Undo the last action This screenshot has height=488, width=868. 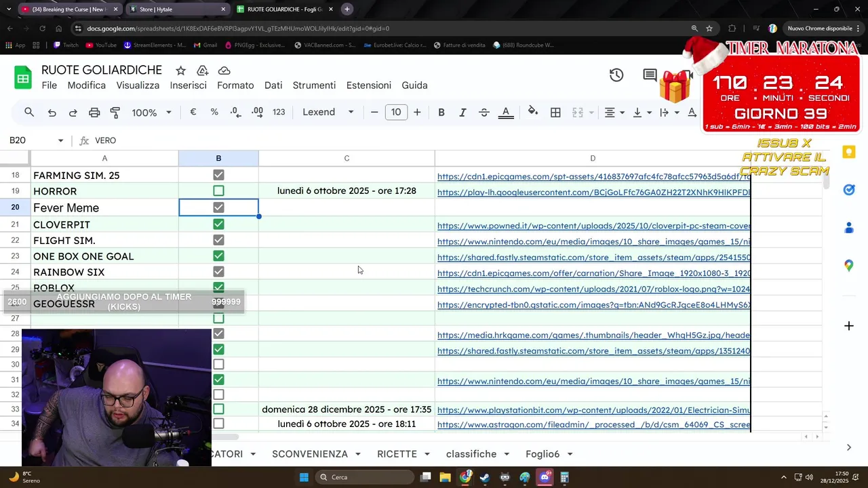tap(52, 113)
